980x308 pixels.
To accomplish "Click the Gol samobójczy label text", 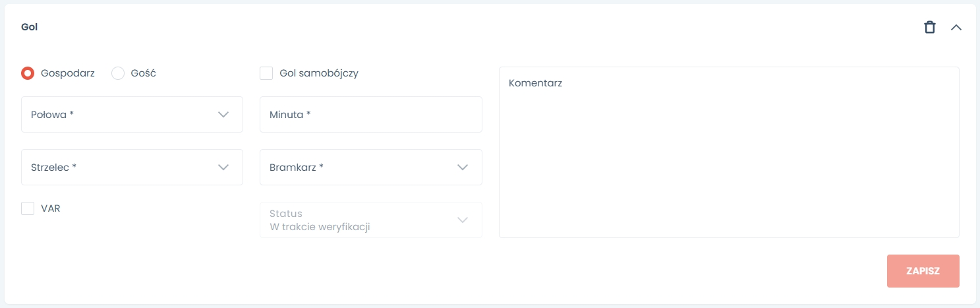I will 319,73.
